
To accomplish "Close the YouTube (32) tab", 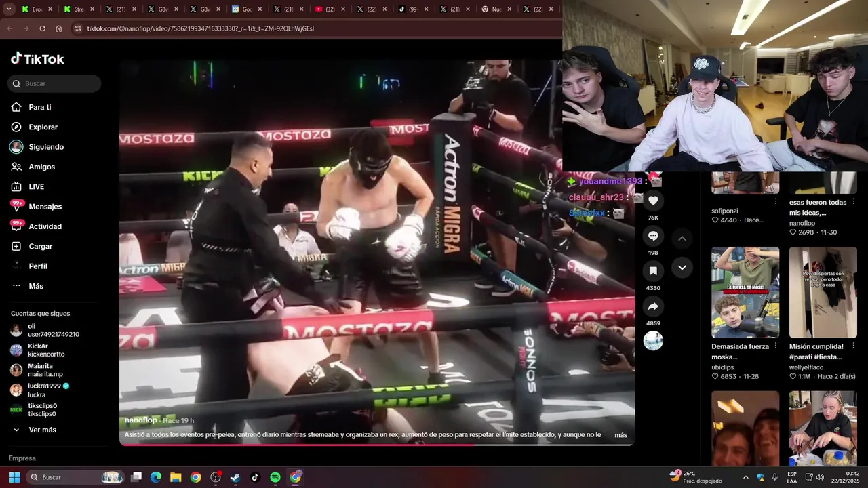I will click(344, 9).
